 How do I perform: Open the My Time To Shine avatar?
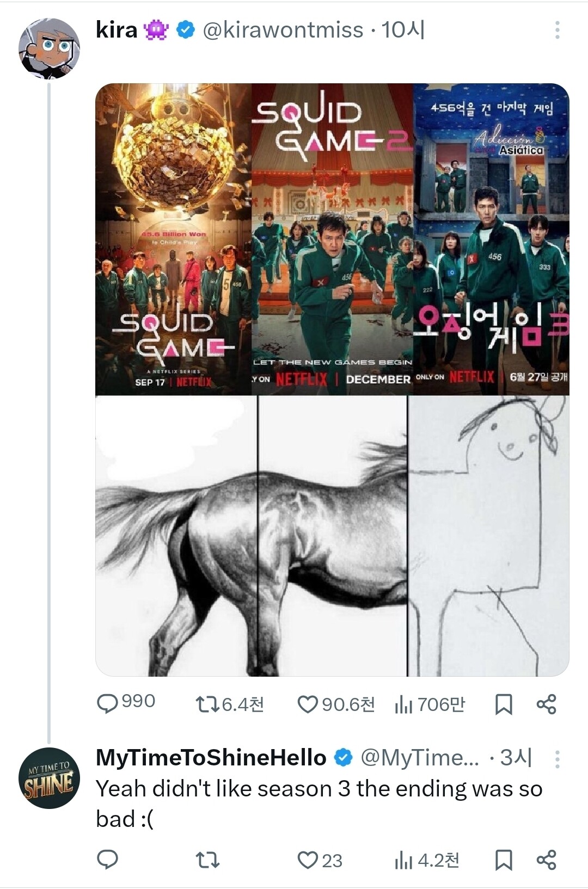pos(50,778)
